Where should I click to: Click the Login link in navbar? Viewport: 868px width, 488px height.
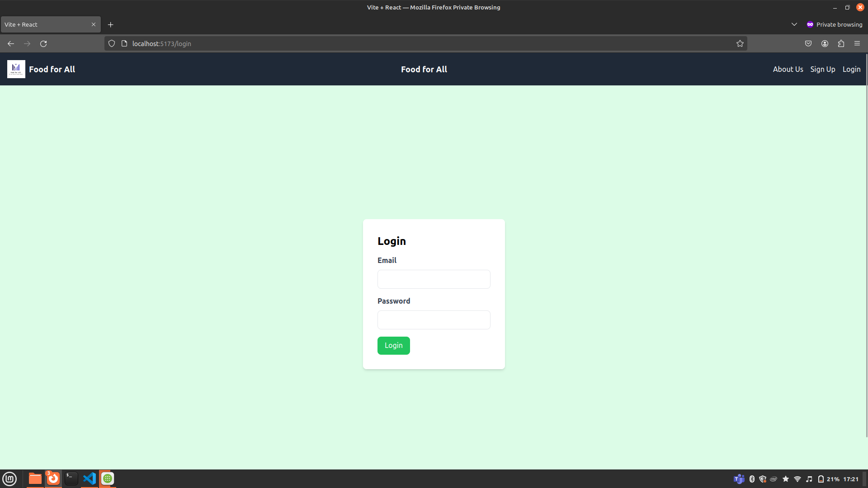tap(851, 69)
